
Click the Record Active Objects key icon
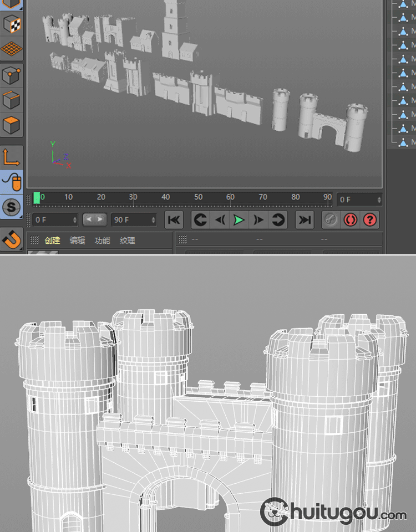pos(331,220)
